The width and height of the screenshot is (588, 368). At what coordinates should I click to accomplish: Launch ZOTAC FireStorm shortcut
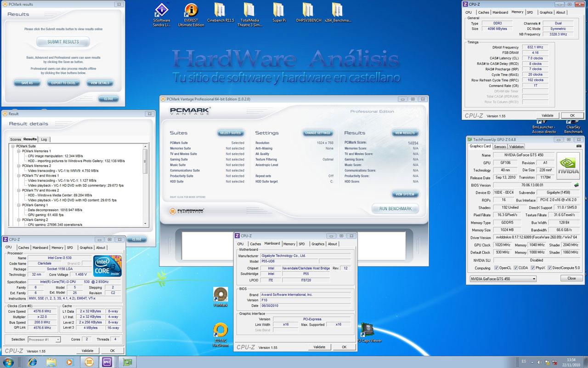point(220,335)
